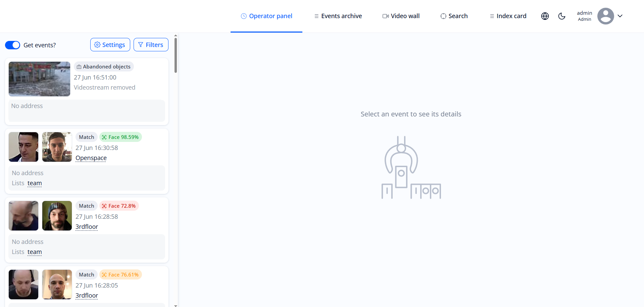
Task: Click No address in Abandoned objects card
Action: click(x=27, y=106)
